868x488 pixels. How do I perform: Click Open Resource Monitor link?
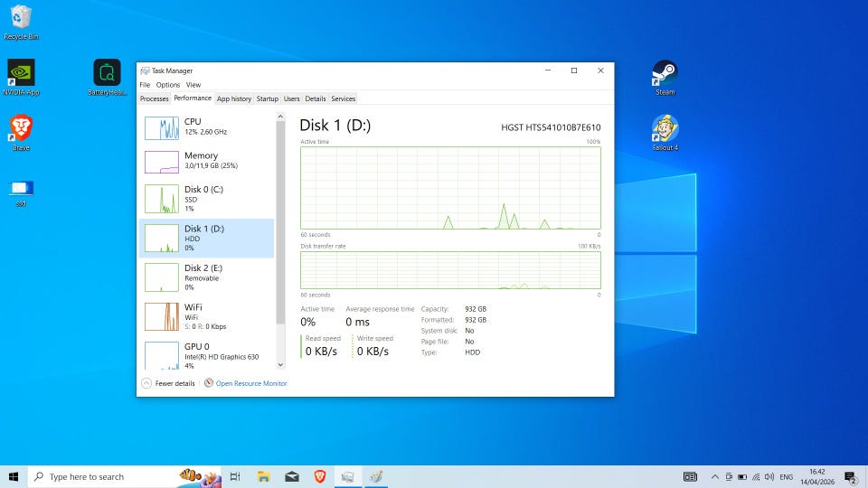[x=251, y=383]
